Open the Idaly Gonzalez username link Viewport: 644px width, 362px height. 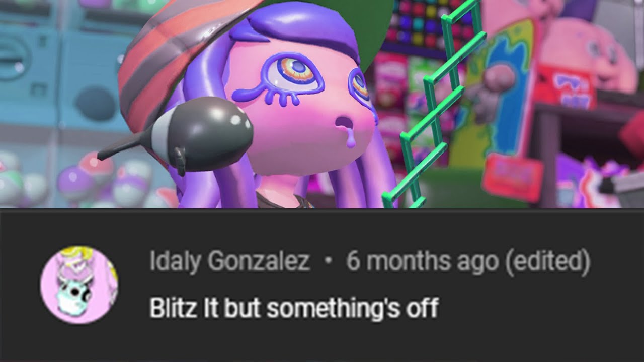pyautogui.click(x=229, y=261)
